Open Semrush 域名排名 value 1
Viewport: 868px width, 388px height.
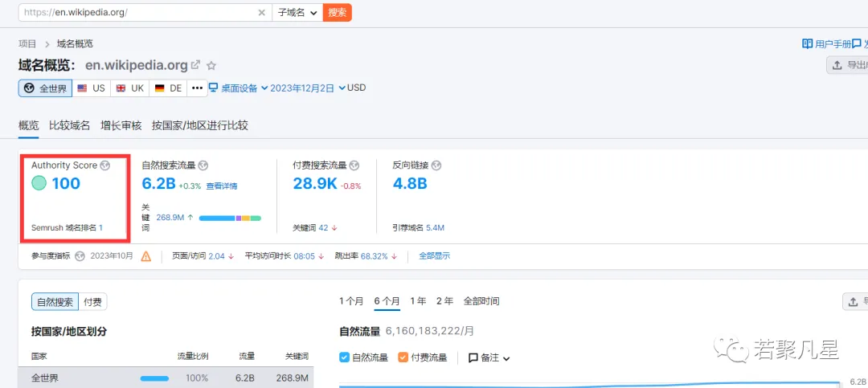[100, 227]
